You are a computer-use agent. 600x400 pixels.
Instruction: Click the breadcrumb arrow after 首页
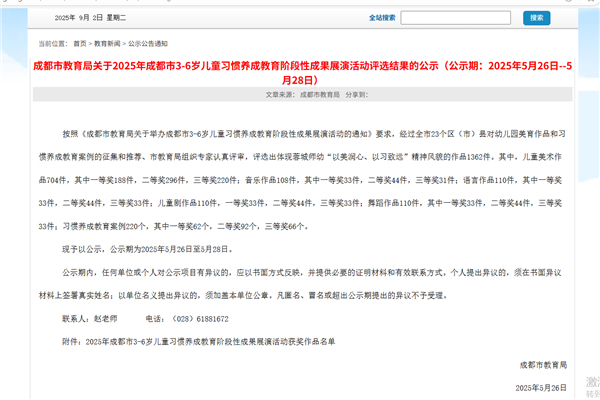[x=89, y=44]
